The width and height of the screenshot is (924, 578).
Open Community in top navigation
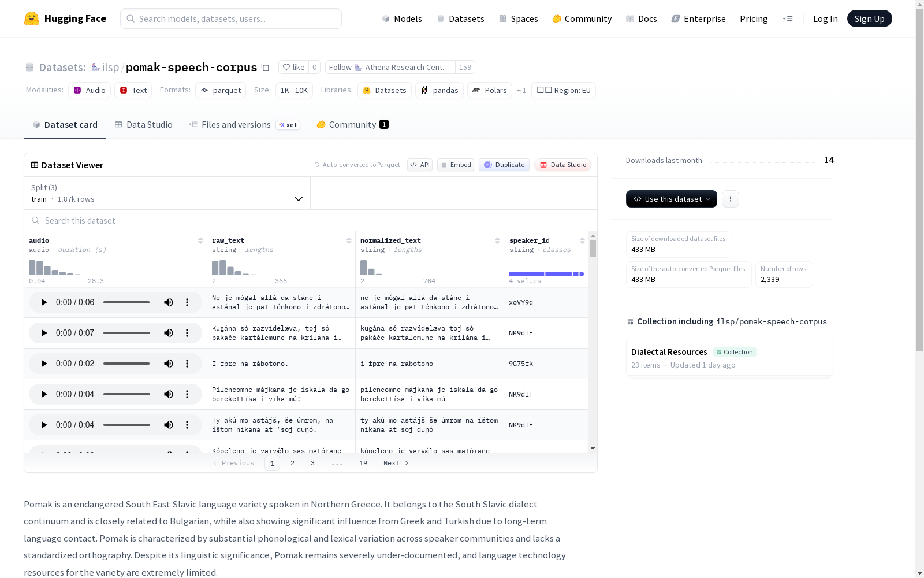point(582,18)
